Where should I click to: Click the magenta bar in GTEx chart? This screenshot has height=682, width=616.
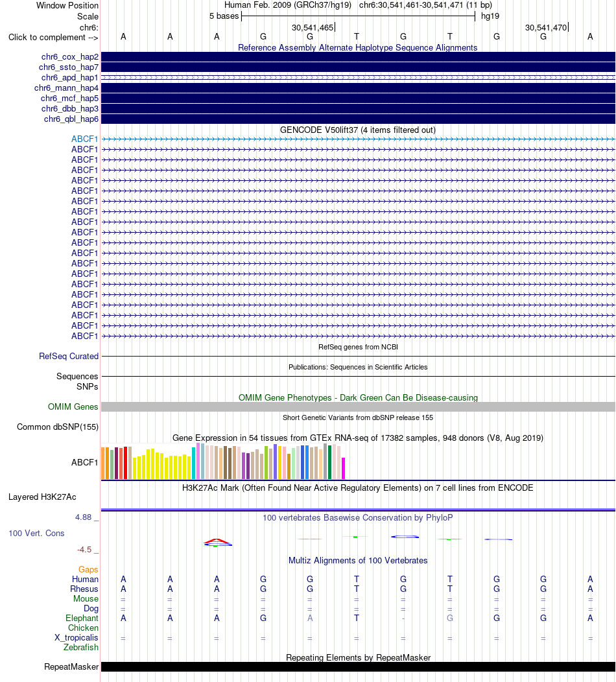[x=343, y=469]
